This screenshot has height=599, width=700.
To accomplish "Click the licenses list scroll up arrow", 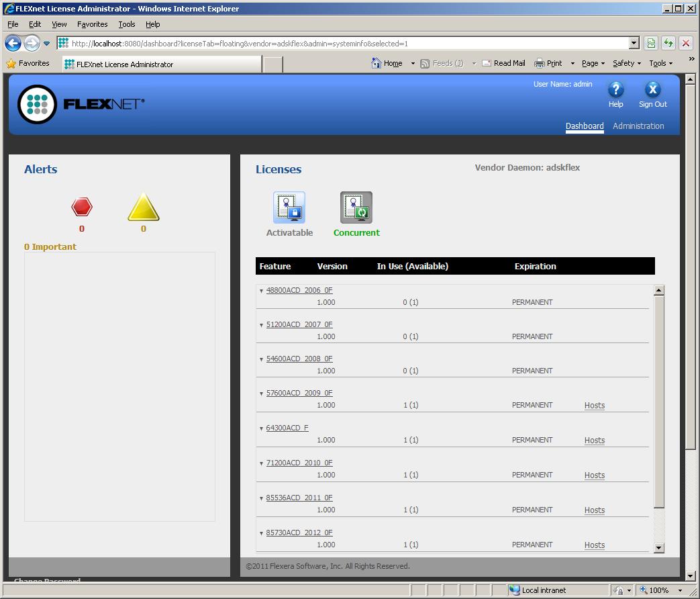I will click(659, 290).
